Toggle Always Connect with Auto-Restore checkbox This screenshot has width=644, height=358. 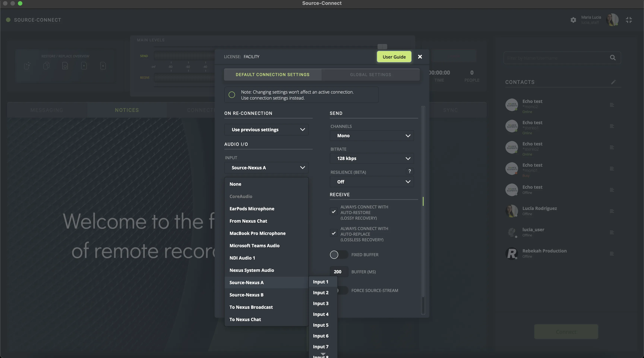[x=334, y=211]
